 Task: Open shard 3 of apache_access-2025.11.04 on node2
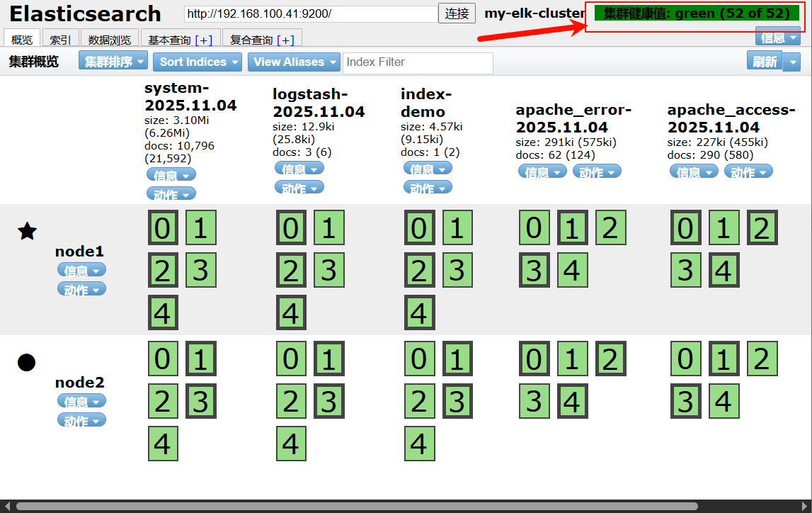686,401
